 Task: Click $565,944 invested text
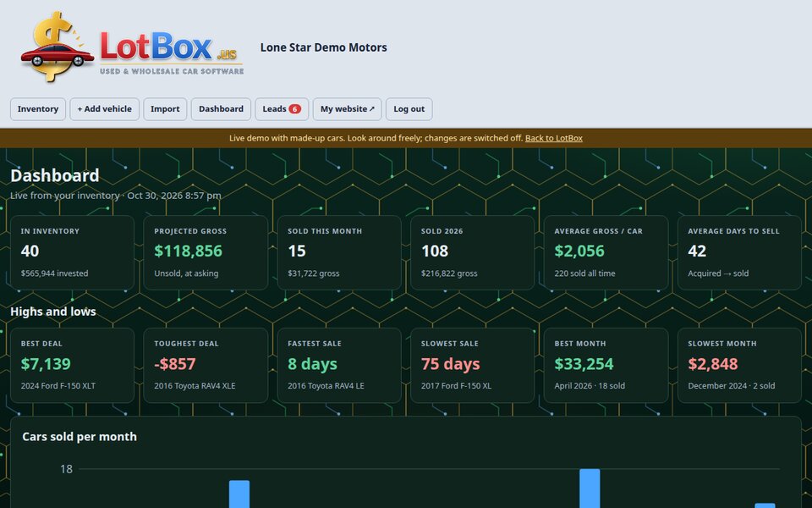[54, 273]
